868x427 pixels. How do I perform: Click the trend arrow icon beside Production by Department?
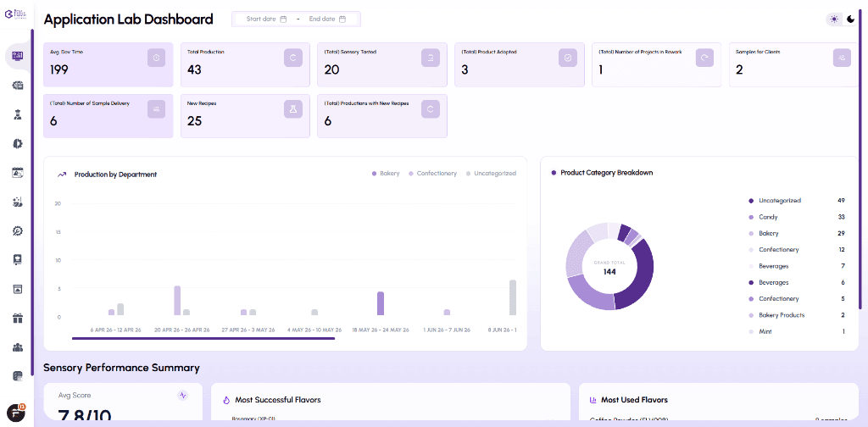tap(62, 175)
